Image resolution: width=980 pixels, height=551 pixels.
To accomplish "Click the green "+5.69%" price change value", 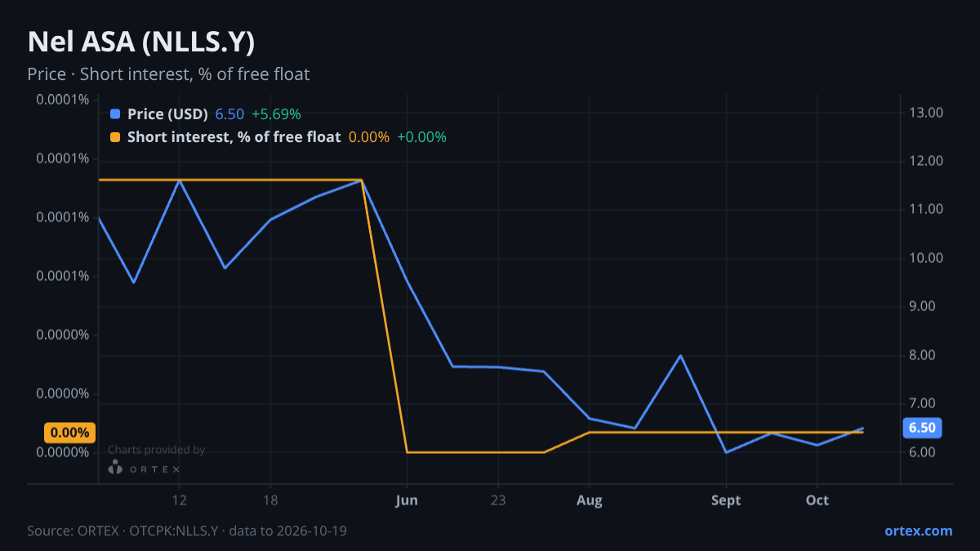I will pyautogui.click(x=276, y=114).
